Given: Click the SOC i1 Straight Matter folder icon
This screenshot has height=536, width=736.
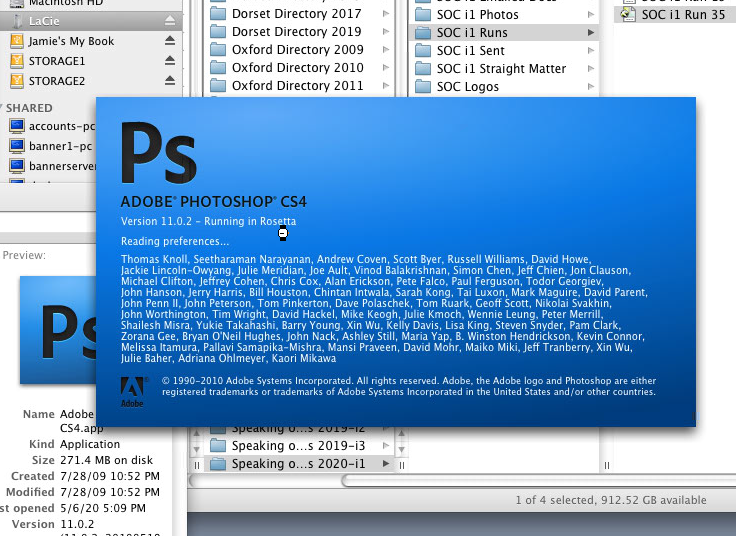Looking at the screenshot, I should click(x=423, y=69).
